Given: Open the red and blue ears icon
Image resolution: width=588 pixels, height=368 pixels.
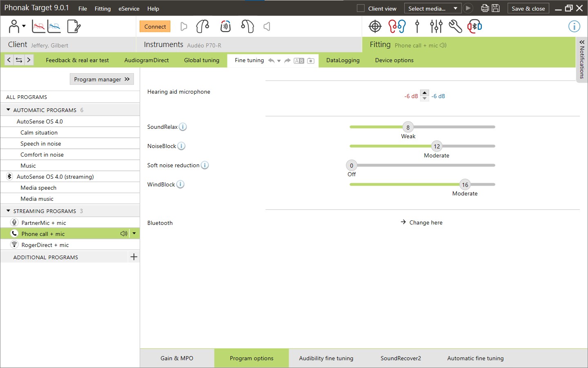Looking at the screenshot, I should coord(397,27).
